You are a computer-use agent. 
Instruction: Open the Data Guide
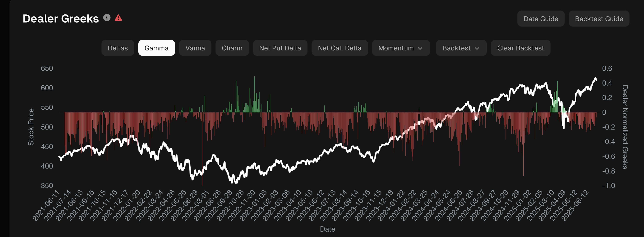[541, 19]
